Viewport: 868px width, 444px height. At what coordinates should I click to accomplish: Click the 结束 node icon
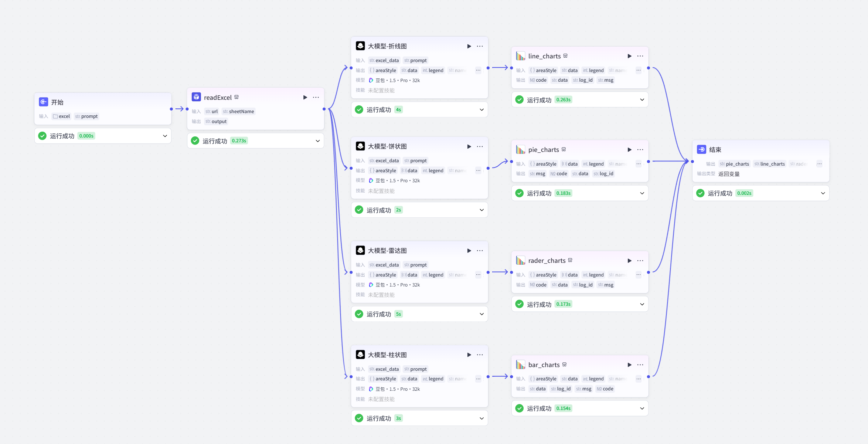[701, 149]
